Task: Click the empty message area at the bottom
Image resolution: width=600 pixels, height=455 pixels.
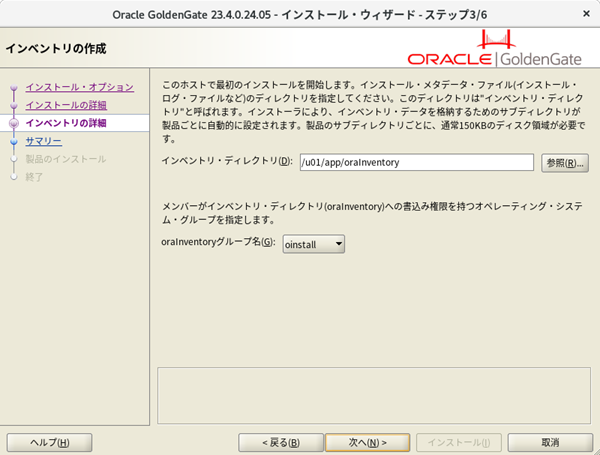Action: click(x=374, y=395)
